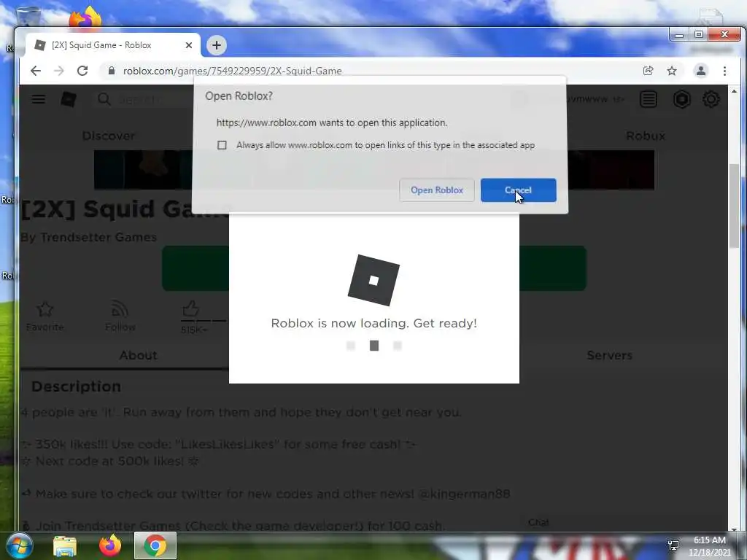Click the Robux hexagon icon

coord(682,99)
